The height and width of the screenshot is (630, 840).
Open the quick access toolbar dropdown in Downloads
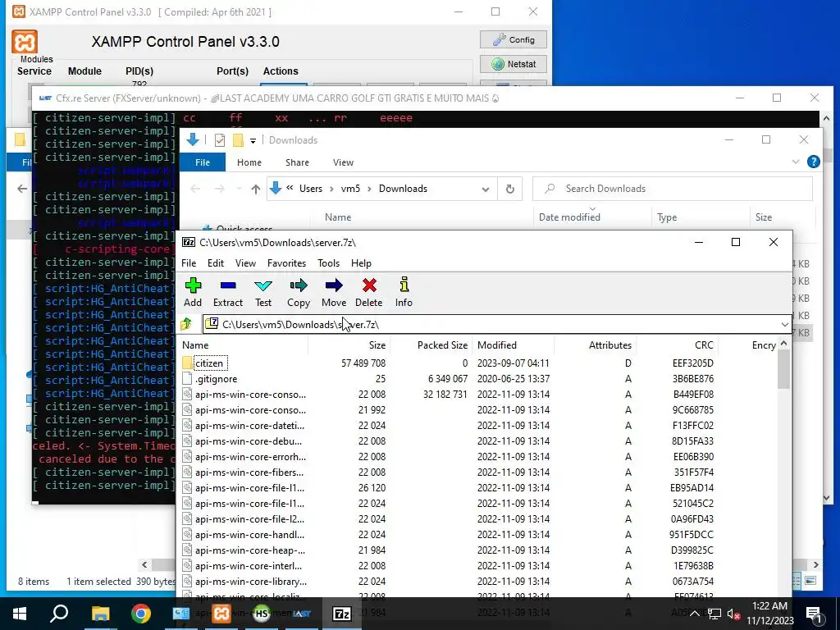pyautogui.click(x=253, y=140)
